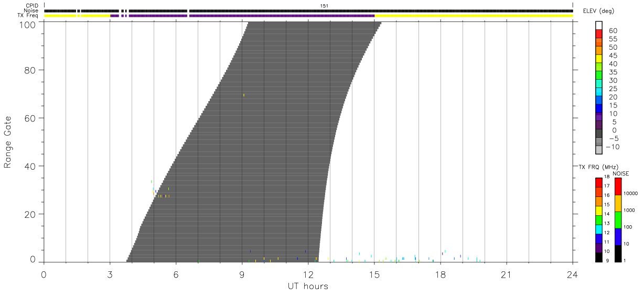Click the long yellow TX Freq segment after 15 UT

pyautogui.click(x=474, y=16)
